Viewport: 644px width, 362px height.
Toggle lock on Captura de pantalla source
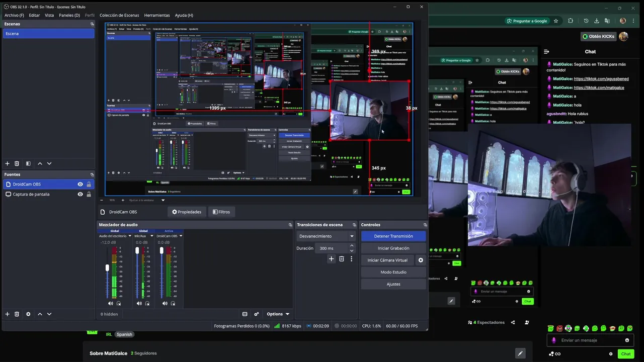[89, 194]
